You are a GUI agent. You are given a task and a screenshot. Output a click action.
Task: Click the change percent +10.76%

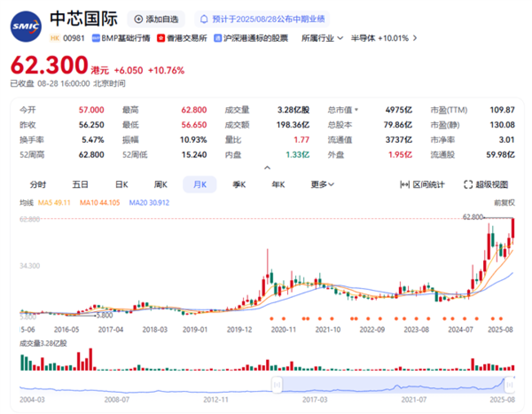(166, 70)
